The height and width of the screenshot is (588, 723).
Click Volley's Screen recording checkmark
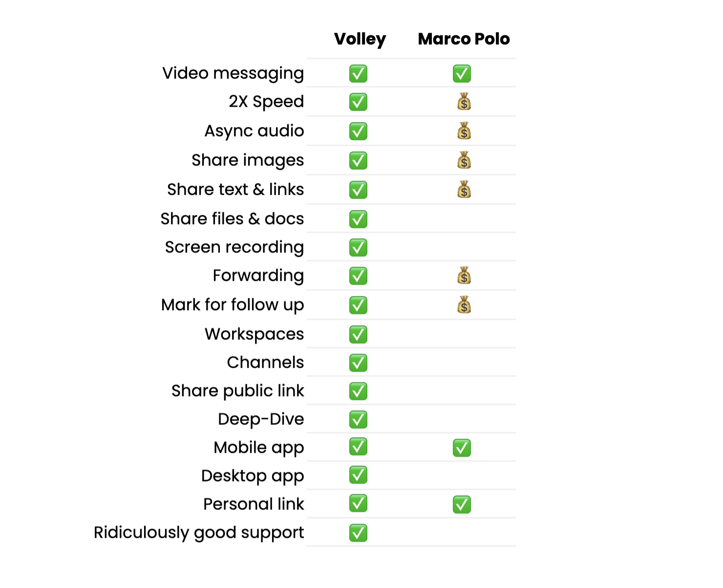(358, 248)
